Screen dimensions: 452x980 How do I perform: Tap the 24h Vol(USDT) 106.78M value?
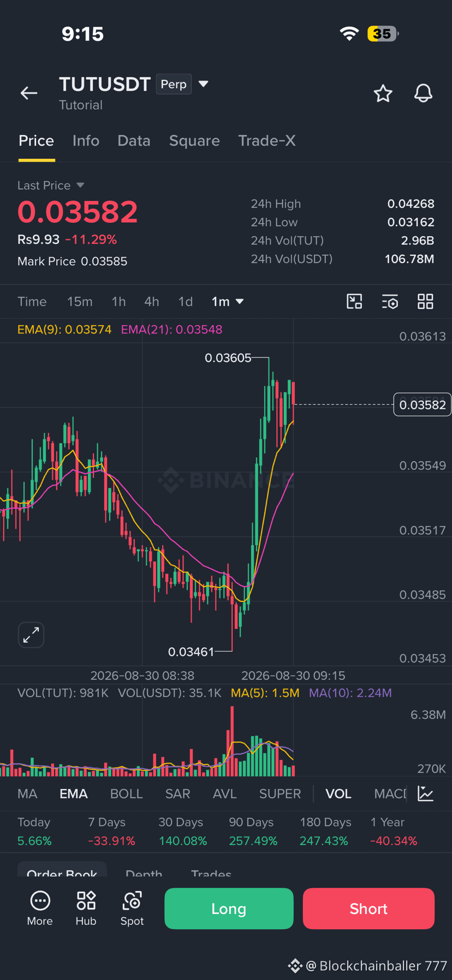point(409,259)
